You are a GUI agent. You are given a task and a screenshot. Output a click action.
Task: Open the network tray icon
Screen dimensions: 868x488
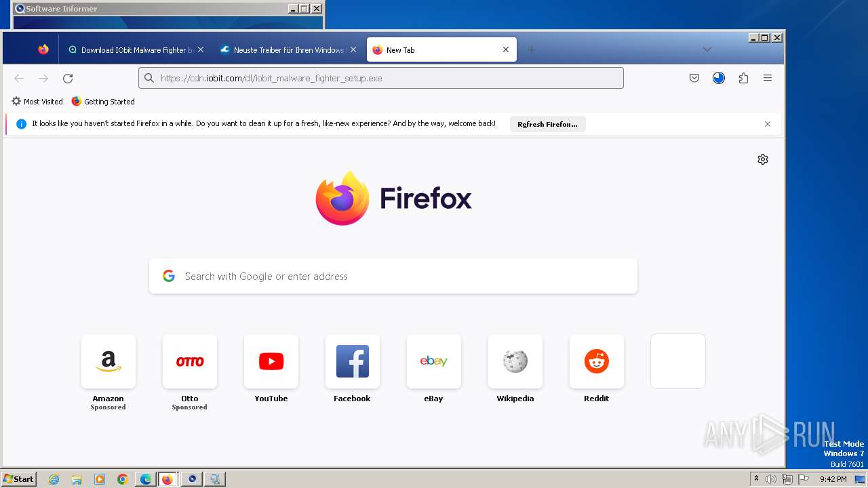(x=787, y=479)
